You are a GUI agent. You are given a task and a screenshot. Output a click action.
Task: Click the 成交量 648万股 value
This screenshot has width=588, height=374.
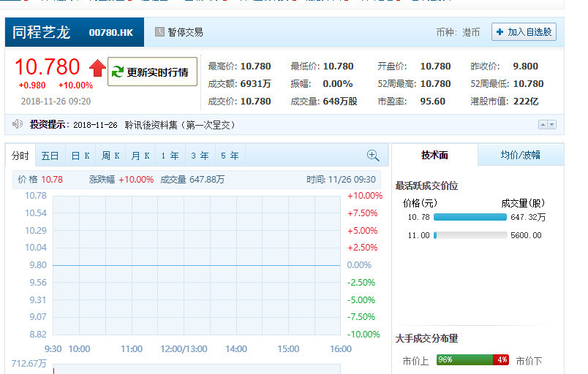click(340, 101)
